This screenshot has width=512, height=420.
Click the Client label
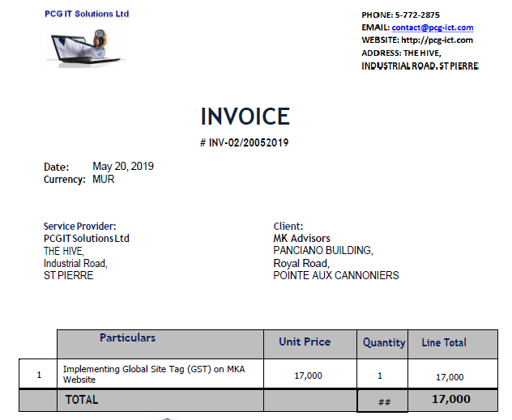288,227
